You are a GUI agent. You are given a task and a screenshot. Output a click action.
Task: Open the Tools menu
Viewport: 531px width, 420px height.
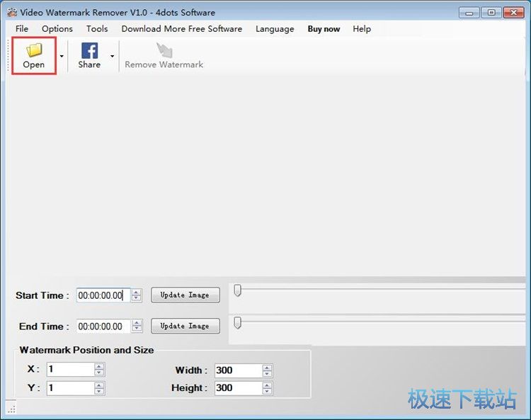97,29
